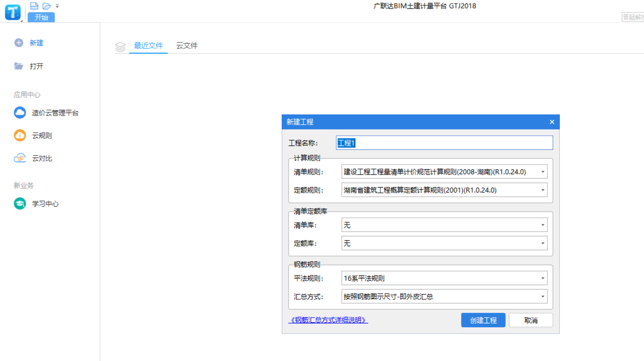Click the 新建 label in sidebar
This screenshot has width=644, height=361.
tap(37, 43)
